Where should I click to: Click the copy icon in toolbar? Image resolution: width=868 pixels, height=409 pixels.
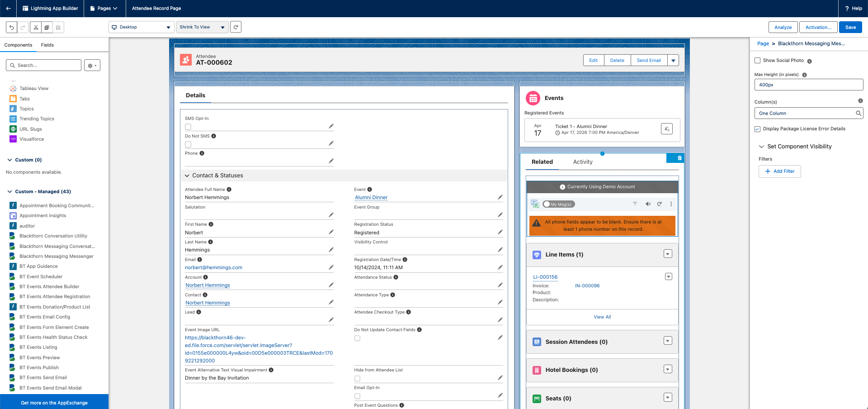47,27
